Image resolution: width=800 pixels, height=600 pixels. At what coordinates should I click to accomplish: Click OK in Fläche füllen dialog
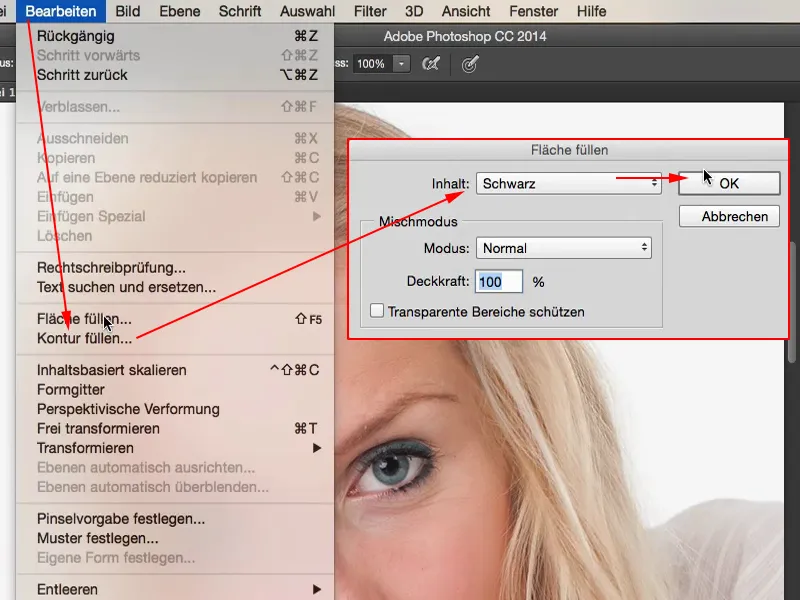[x=729, y=183]
